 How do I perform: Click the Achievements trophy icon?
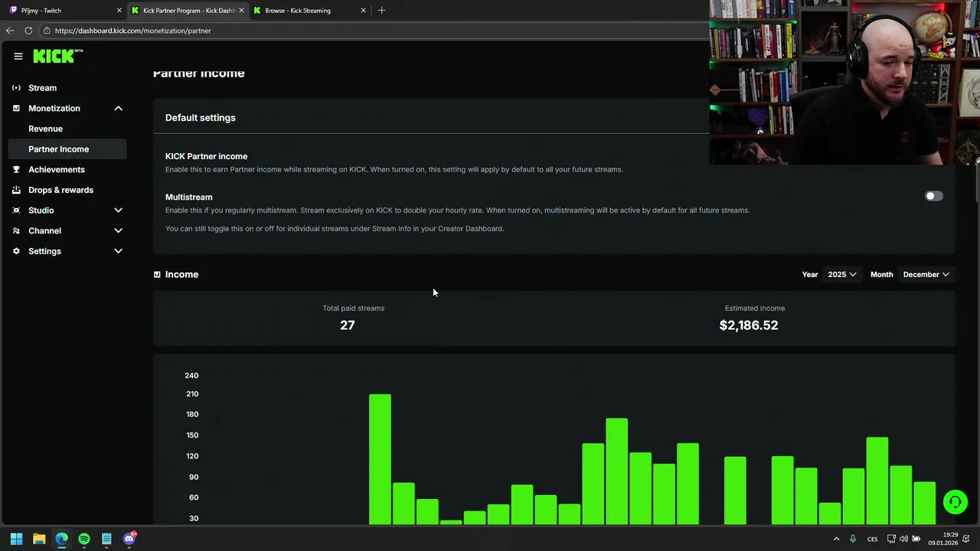coord(16,170)
